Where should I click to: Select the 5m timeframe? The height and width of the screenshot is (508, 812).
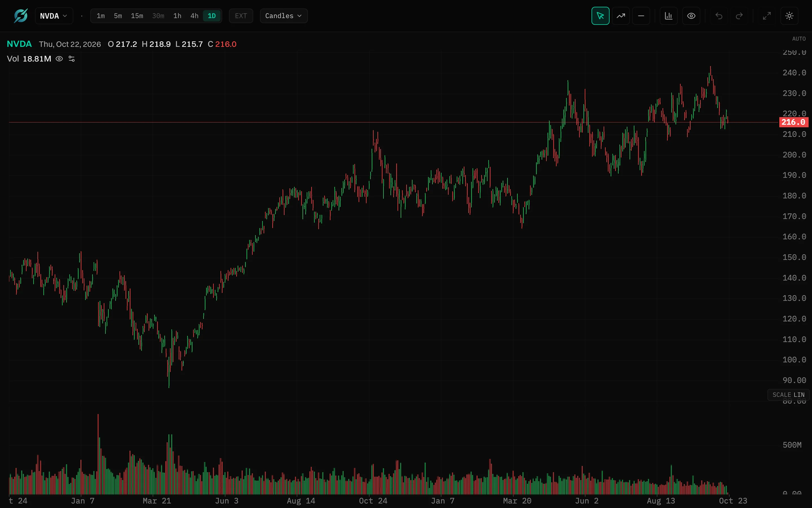tap(118, 16)
